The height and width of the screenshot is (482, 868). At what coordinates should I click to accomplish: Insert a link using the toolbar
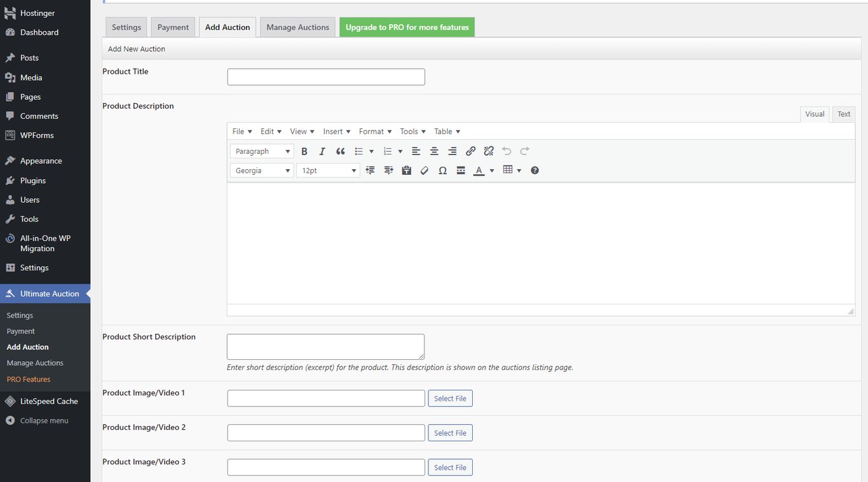(x=470, y=151)
